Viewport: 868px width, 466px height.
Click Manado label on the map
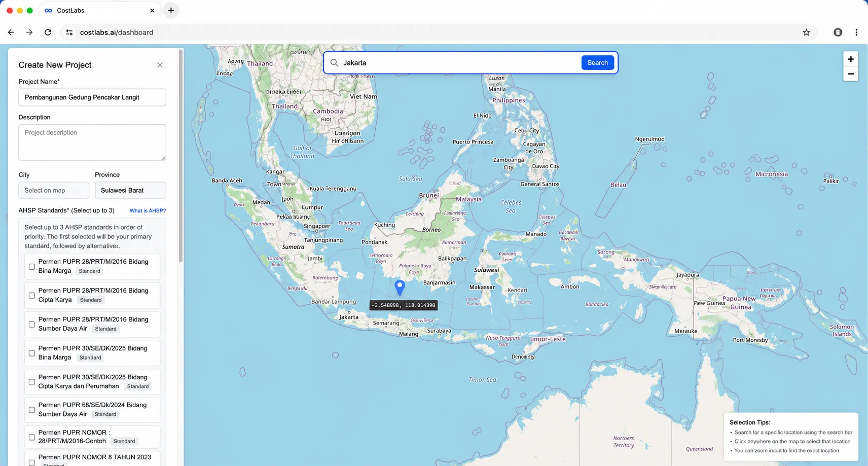pos(536,234)
